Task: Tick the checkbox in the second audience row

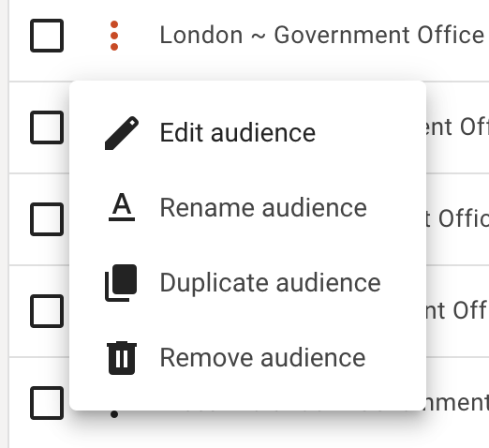Action: click(x=47, y=127)
